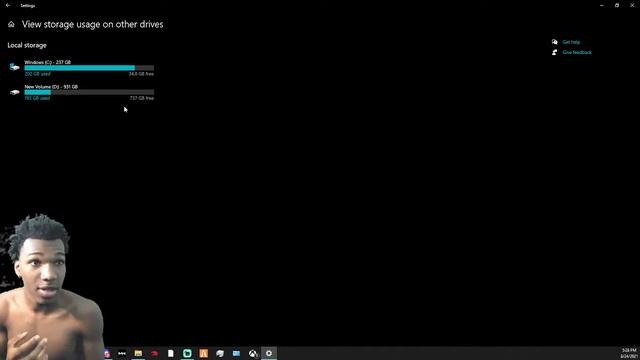This screenshot has height=360, width=640.
Task: Open the blue window app in taskbar
Action: [x=236, y=353]
